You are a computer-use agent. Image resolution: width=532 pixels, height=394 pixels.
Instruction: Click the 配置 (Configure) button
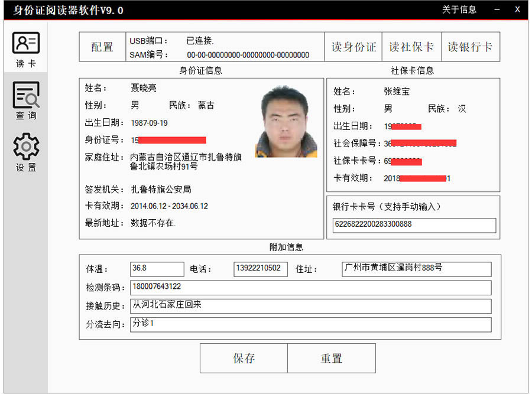click(x=102, y=47)
